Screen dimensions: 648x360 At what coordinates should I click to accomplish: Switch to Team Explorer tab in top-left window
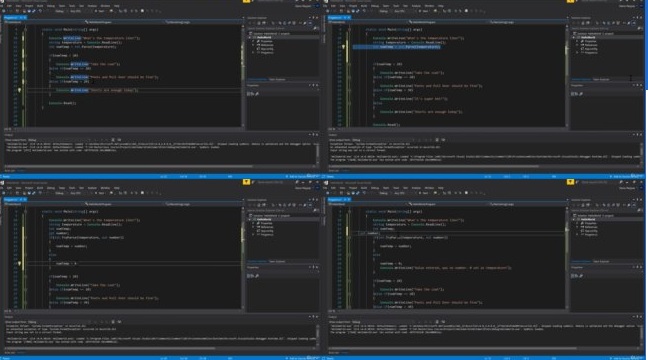[277, 79]
